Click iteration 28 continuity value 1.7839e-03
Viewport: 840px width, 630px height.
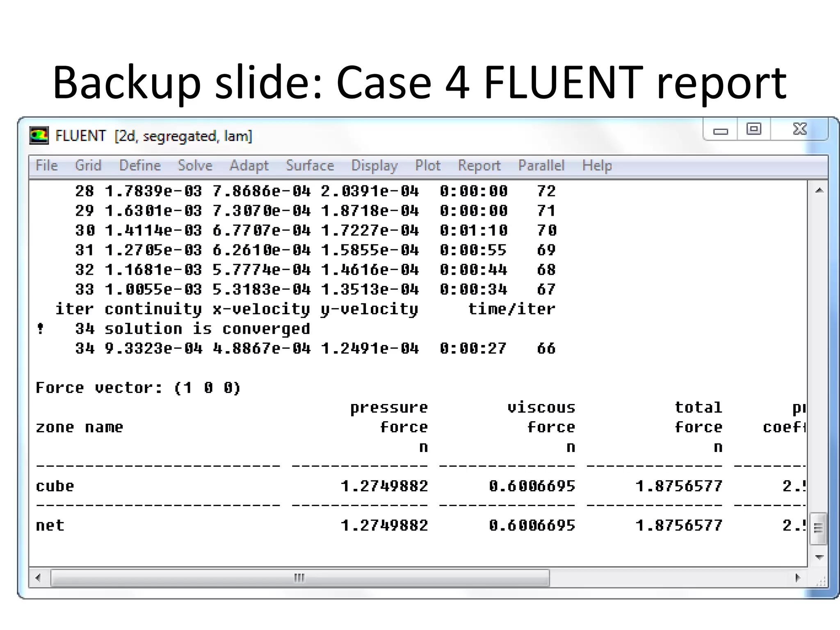pos(153,191)
